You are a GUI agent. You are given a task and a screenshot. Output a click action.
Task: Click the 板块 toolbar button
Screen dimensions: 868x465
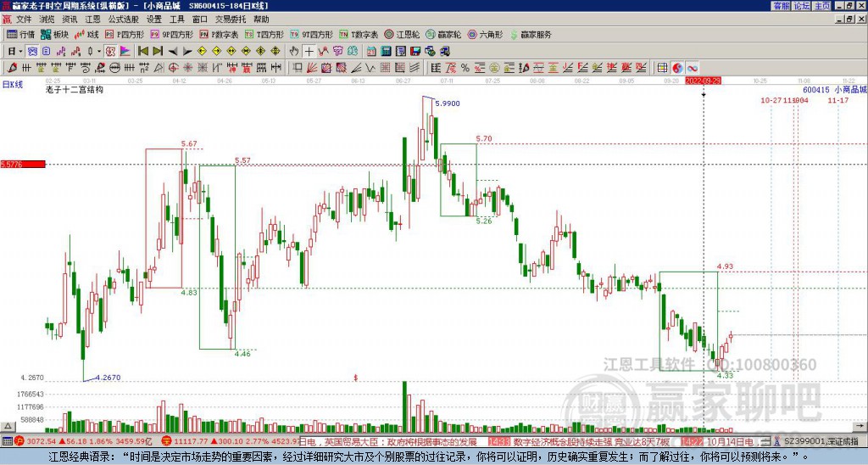(x=55, y=34)
